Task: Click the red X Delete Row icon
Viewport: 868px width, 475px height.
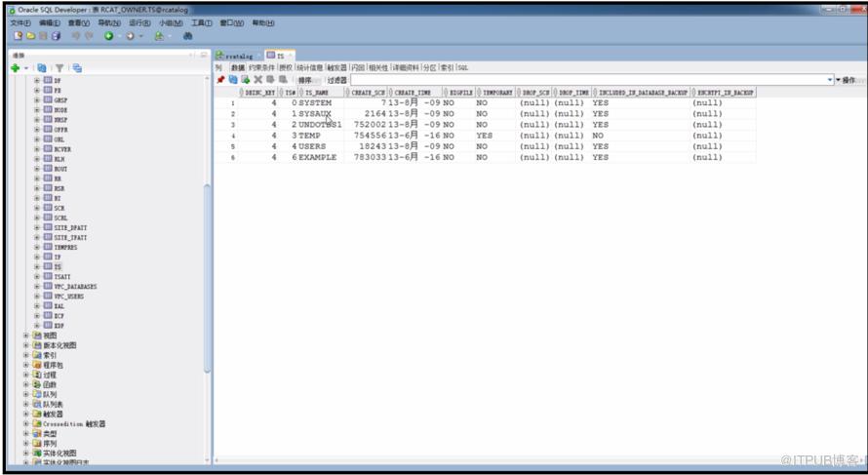Action: [x=258, y=80]
